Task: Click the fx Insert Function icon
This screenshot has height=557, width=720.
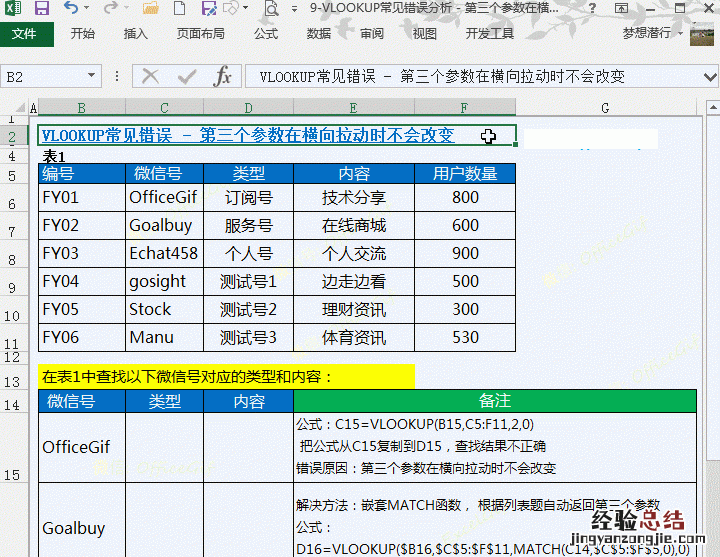Action: pos(222,77)
